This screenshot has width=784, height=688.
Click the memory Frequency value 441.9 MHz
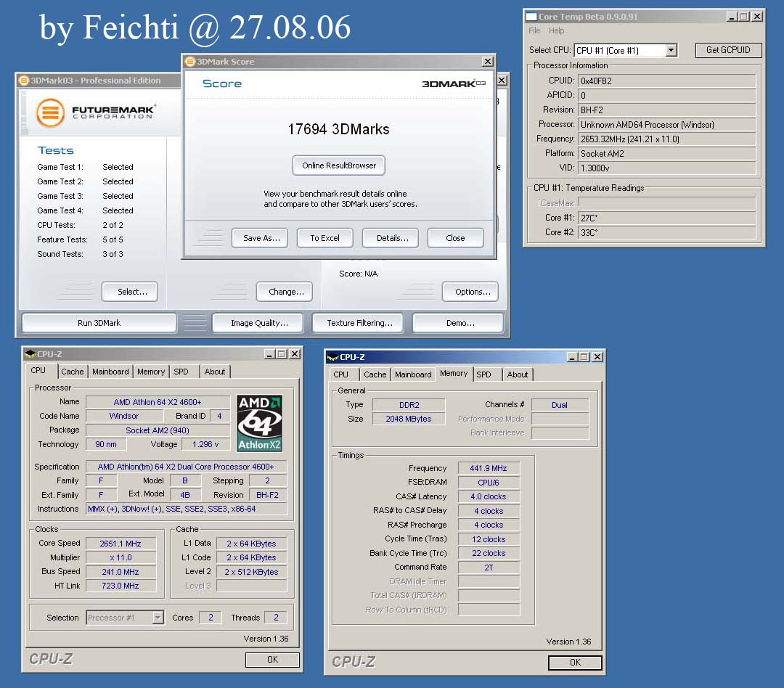pyautogui.click(x=489, y=468)
